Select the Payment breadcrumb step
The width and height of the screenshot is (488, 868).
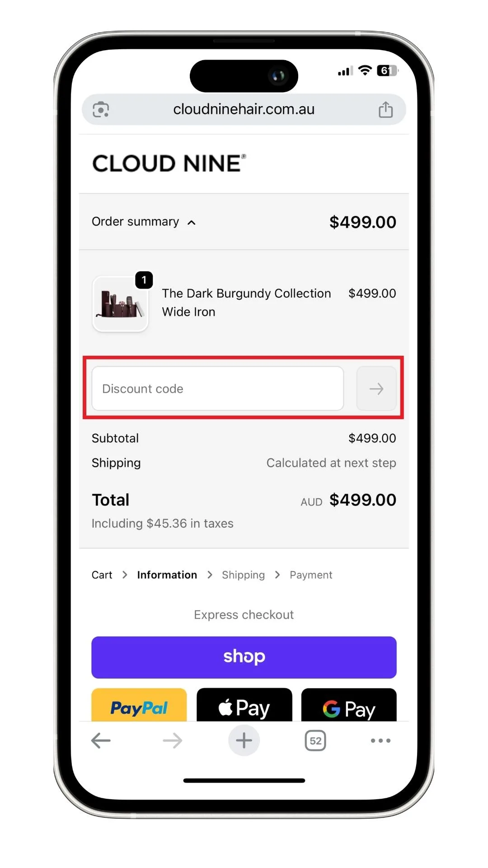[x=311, y=575]
